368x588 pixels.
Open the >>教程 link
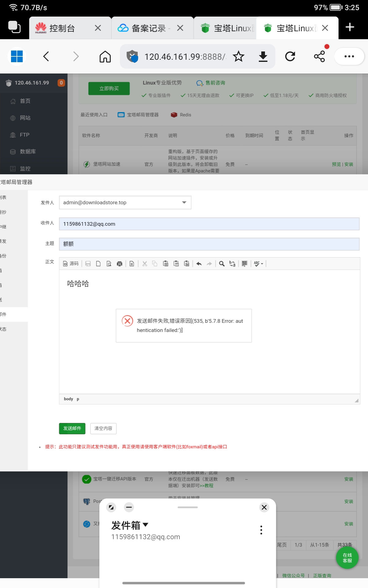click(x=206, y=486)
